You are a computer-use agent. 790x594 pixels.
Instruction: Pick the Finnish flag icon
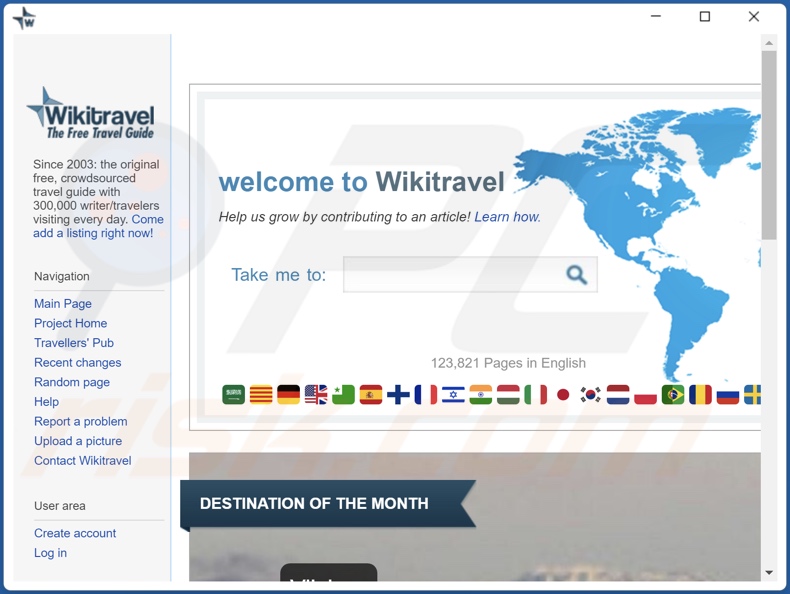(398, 394)
